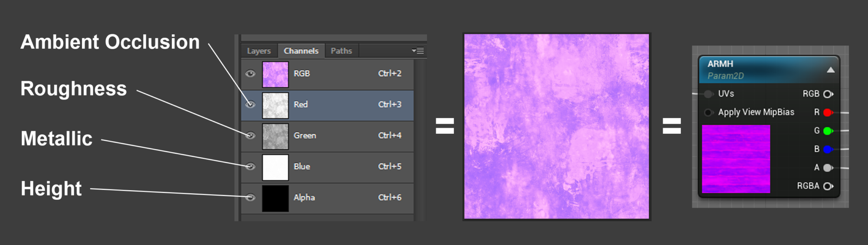Click the grey A output pin
This screenshot has width=868, height=245.
point(828,168)
